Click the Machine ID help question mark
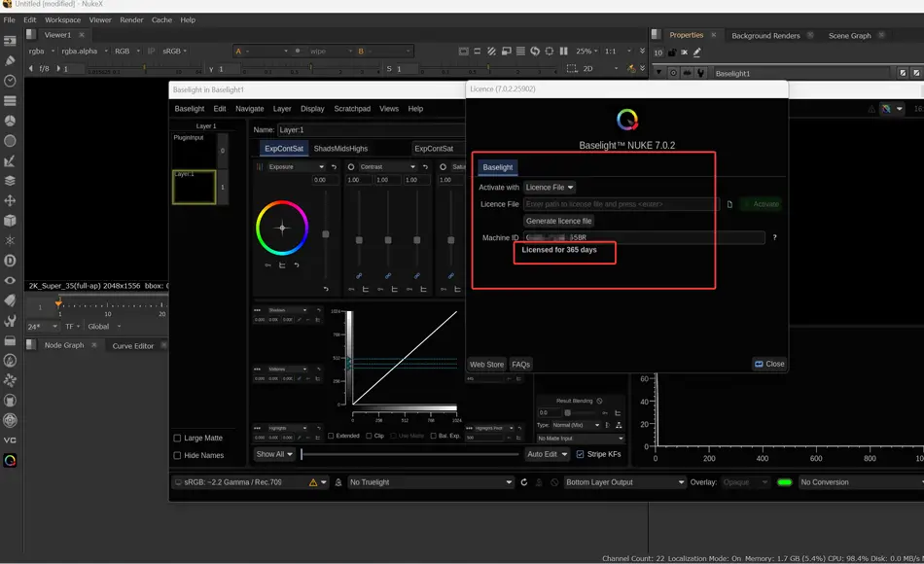Image resolution: width=924 pixels, height=564 pixels. (x=774, y=237)
